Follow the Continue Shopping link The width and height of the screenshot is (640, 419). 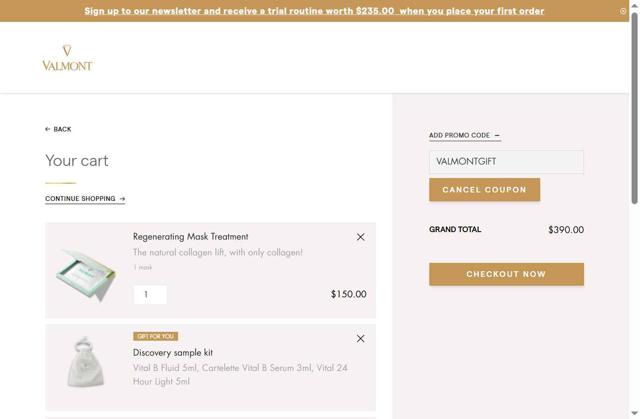pyautogui.click(x=85, y=199)
